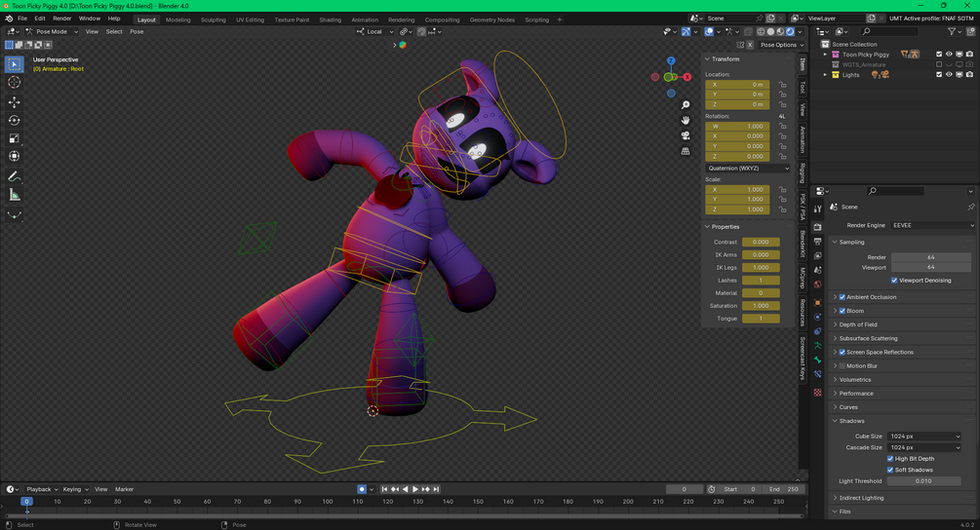980x530 pixels.
Task: Hide Toon Picky Piggy collection with eye icon
Action: [949, 55]
